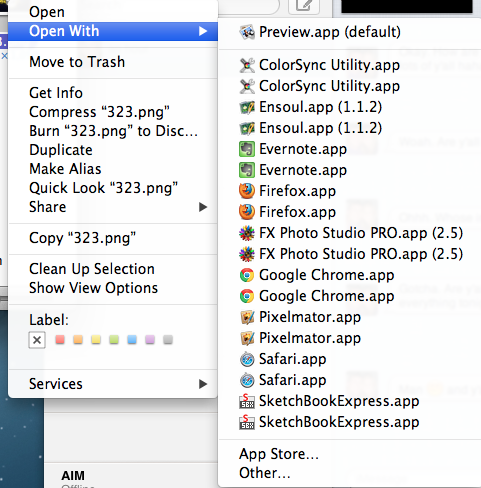
Task: Expand the Share submenu arrow
Action: pyautogui.click(x=203, y=207)
